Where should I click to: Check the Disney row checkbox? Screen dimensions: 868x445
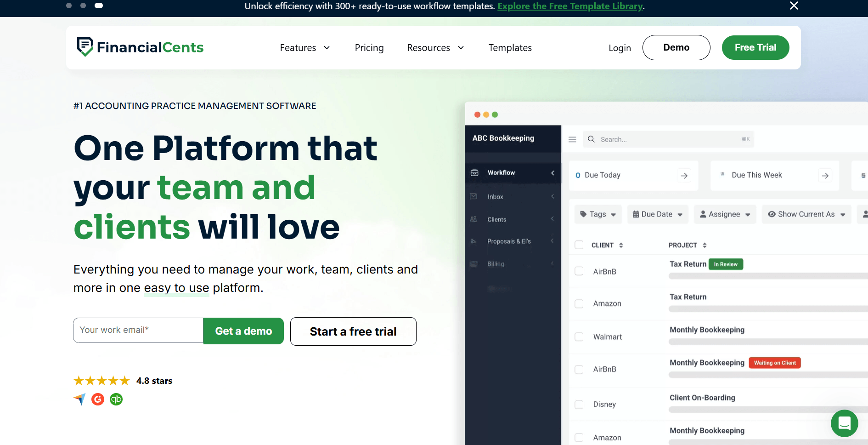coord(579,405)
